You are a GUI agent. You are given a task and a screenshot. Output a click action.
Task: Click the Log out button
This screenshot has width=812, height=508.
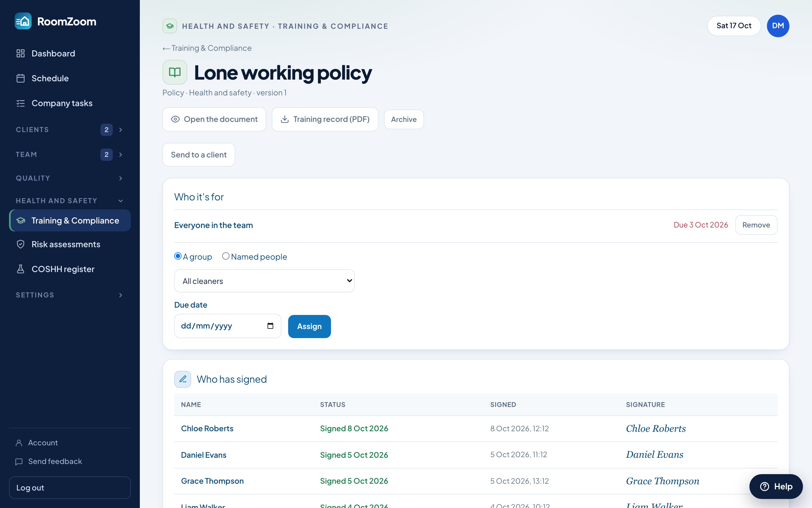(x=70, y=487)
